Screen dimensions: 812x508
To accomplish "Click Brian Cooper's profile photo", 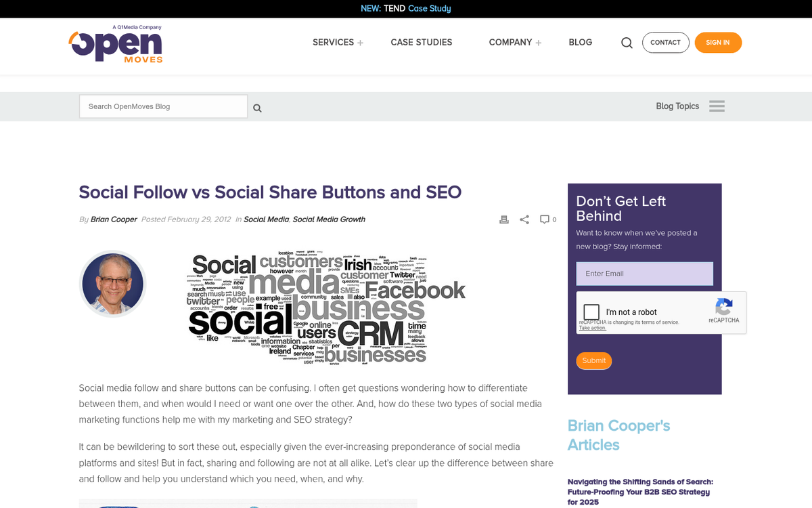I will pyautogui.click(x=112, y=284).
